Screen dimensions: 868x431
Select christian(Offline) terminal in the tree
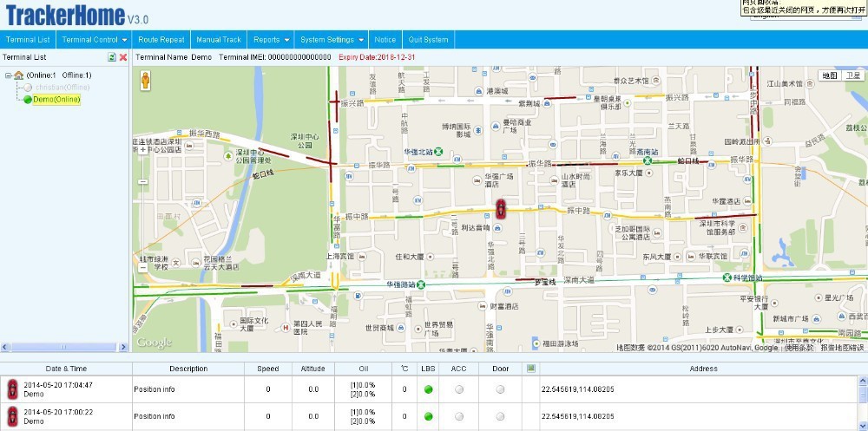62,88
